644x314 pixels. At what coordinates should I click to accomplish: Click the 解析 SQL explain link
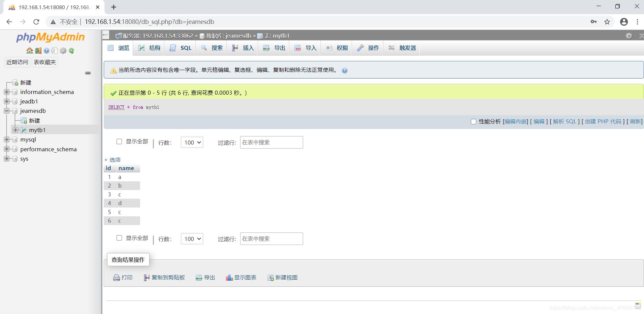pyautogui.click(x=565, y=122)
